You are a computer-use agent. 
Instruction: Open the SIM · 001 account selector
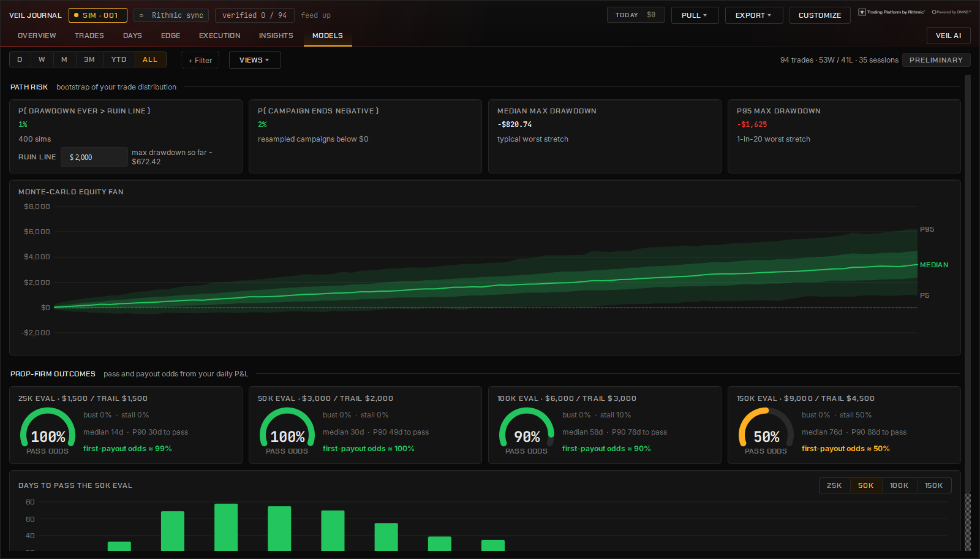[98, 15]
